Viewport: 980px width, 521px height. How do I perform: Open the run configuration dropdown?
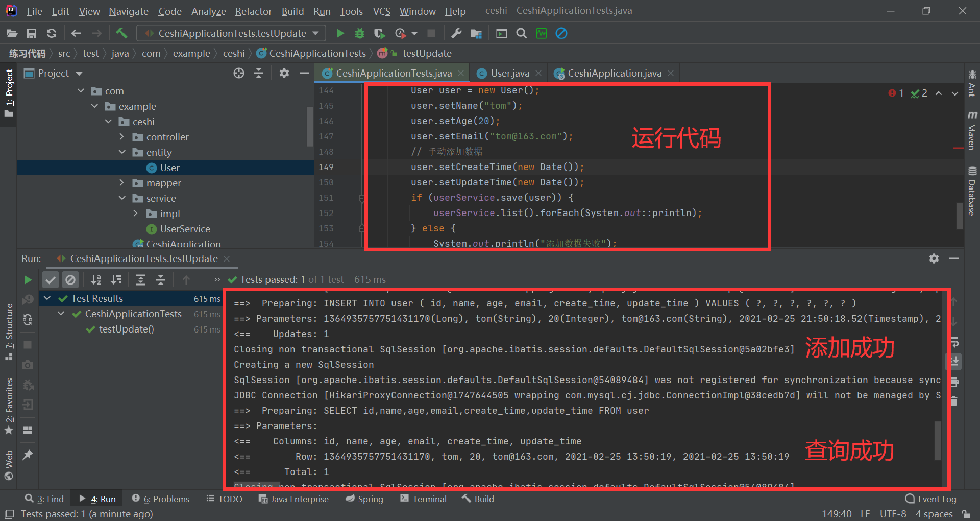pyautogui.click(x=231, y=33)
